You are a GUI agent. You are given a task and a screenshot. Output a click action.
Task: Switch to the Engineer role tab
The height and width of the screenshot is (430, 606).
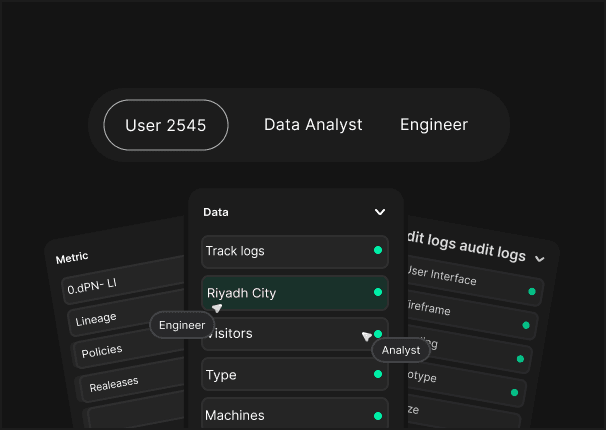pos(434,125)
